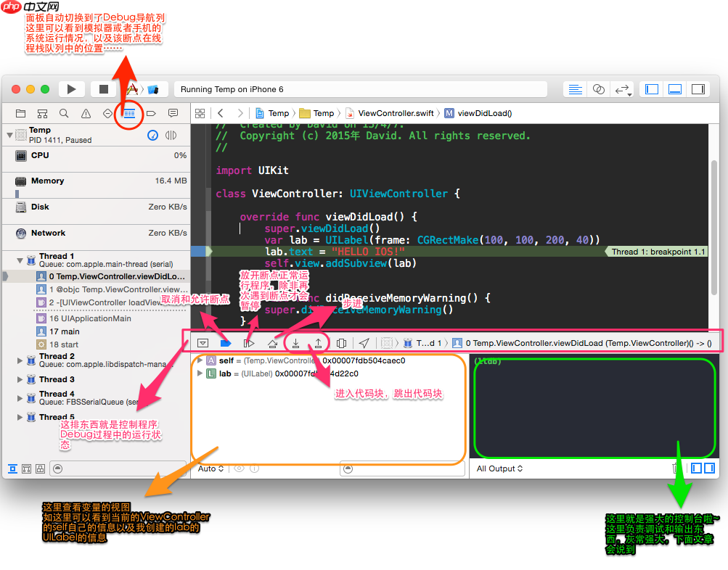
Task: Step out of the current function
Action: pyautogui.click(x=320, y=342)
